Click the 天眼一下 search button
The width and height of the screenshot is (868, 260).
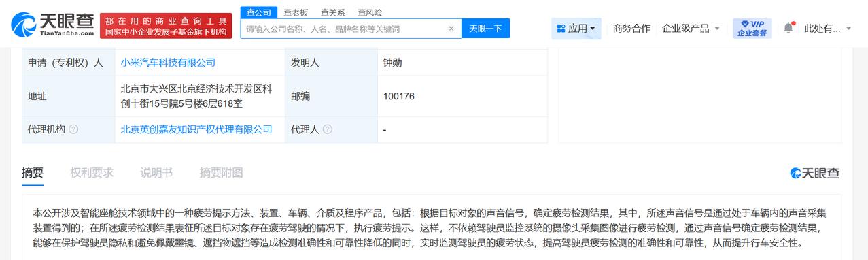tap(485, 29)
